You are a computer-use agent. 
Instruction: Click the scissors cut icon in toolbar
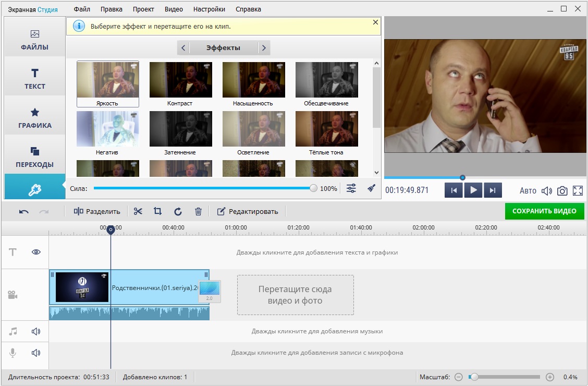point(138,211)
